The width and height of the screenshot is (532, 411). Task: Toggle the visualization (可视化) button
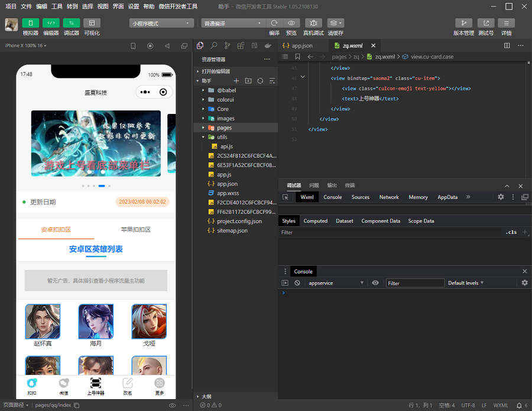click(x=92, y=23)
